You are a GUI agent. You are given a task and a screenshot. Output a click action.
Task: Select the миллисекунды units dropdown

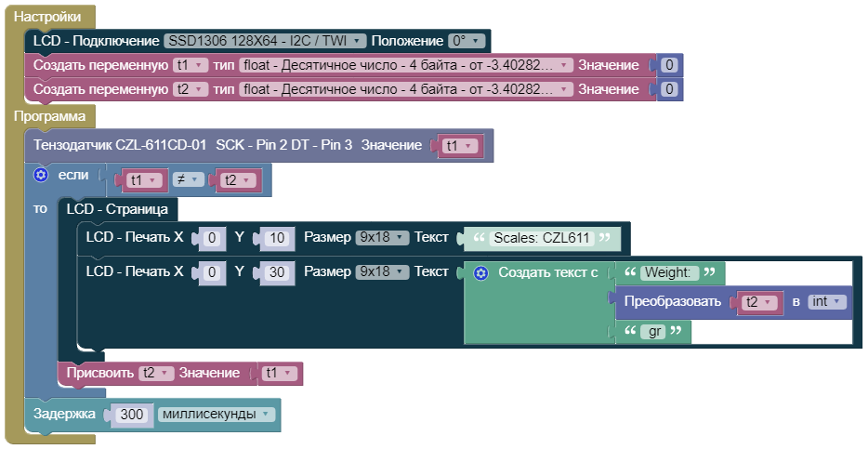[x=217, y=414]
